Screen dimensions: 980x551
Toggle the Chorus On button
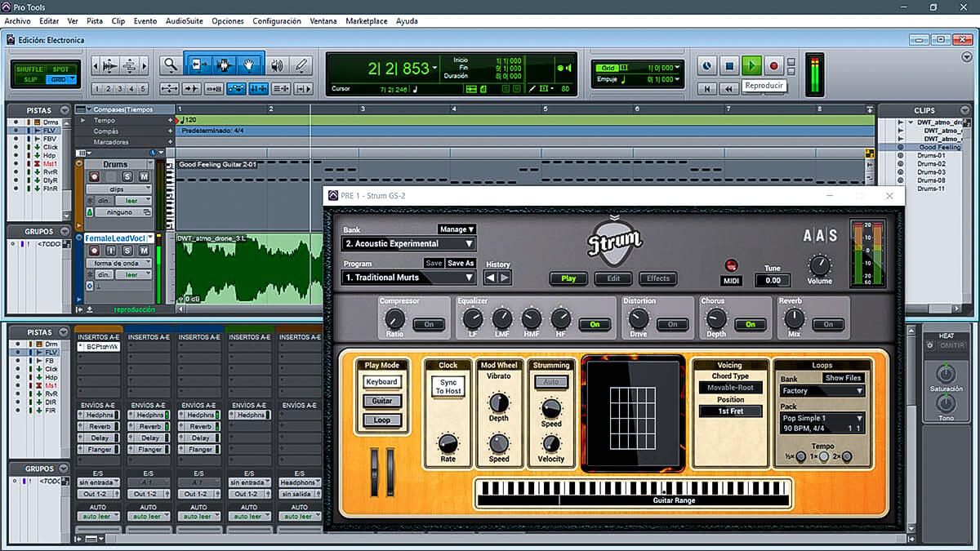point(750,324)
